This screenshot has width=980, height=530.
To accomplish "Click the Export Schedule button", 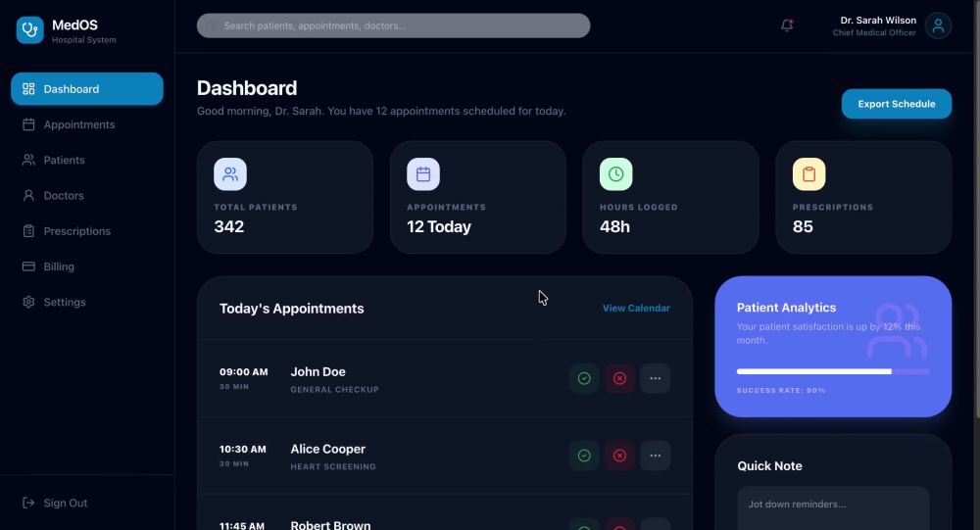I will [x=897, y=104].
